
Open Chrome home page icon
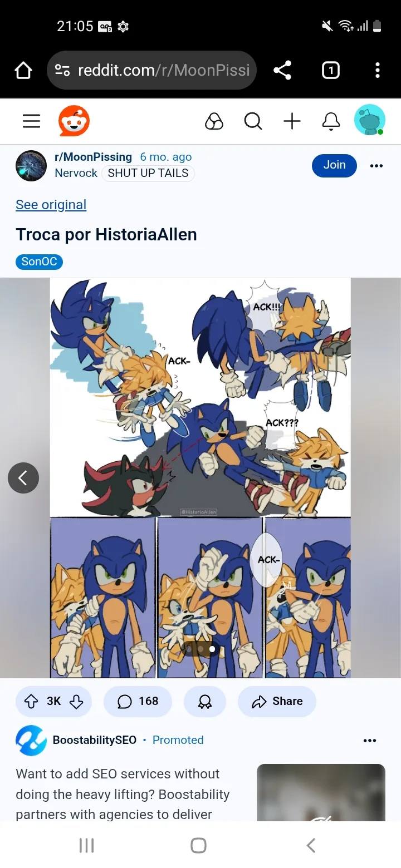pos(23,70)
